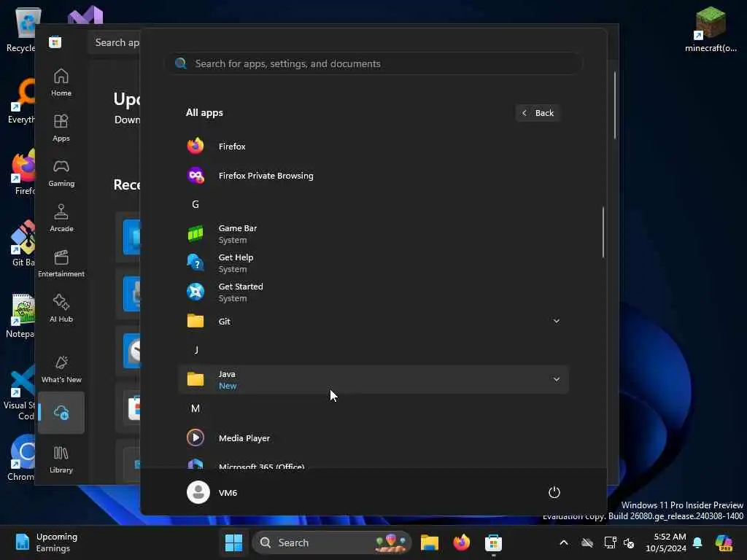
Task: Select Chrome desktop shortcut
Action: pyautogui.click(x=22, y=458)
